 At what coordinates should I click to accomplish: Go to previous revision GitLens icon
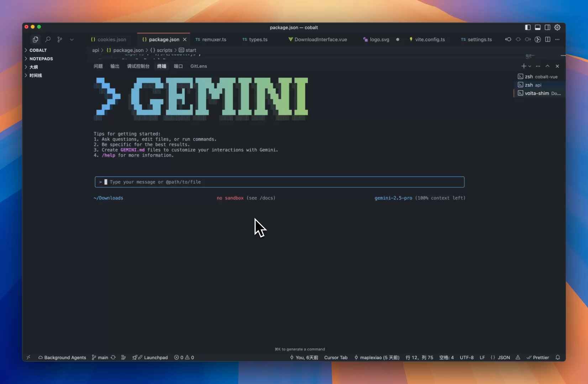click(508, 39)
